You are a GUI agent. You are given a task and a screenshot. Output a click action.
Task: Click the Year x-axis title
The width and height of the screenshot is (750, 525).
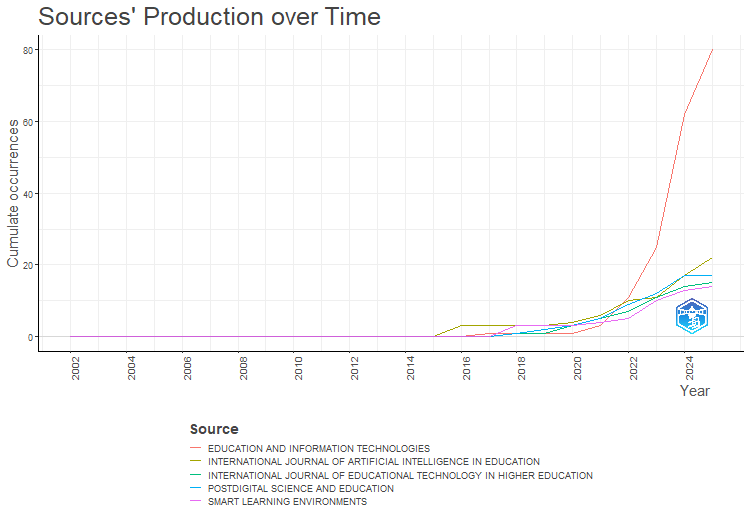coord(694,391)
